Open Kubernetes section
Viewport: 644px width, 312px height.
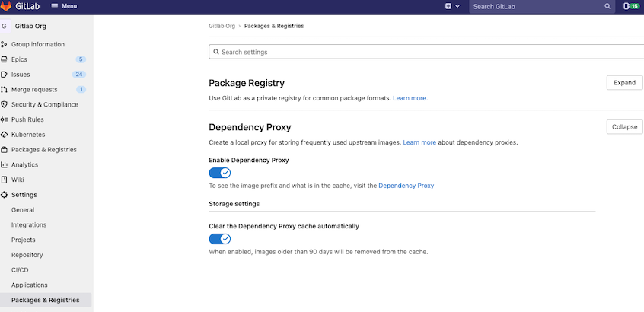(x=28, y=135)
